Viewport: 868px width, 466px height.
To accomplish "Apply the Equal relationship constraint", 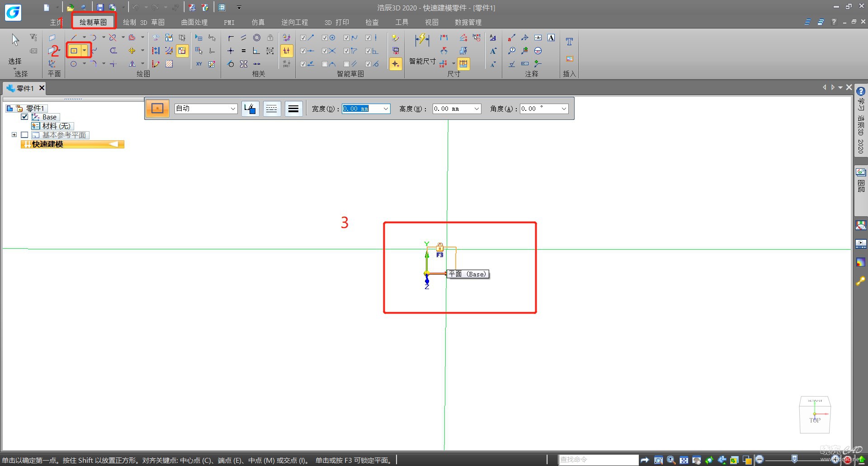I will coord(244,51).
